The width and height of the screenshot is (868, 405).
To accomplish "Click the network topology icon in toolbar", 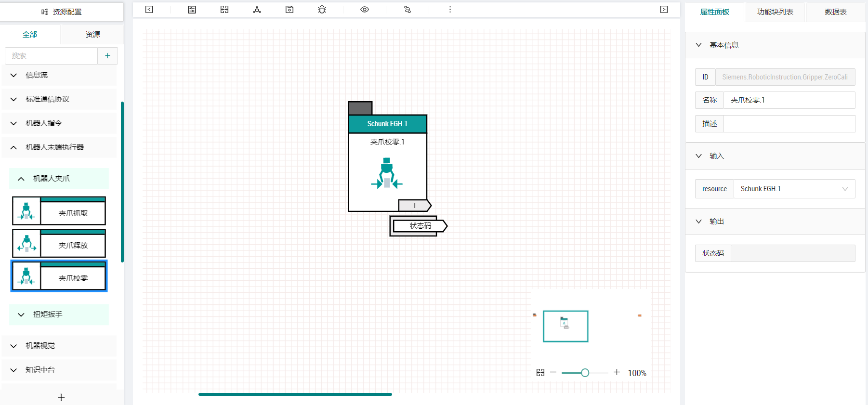I will pyautogui.click(x=257, y=10).
